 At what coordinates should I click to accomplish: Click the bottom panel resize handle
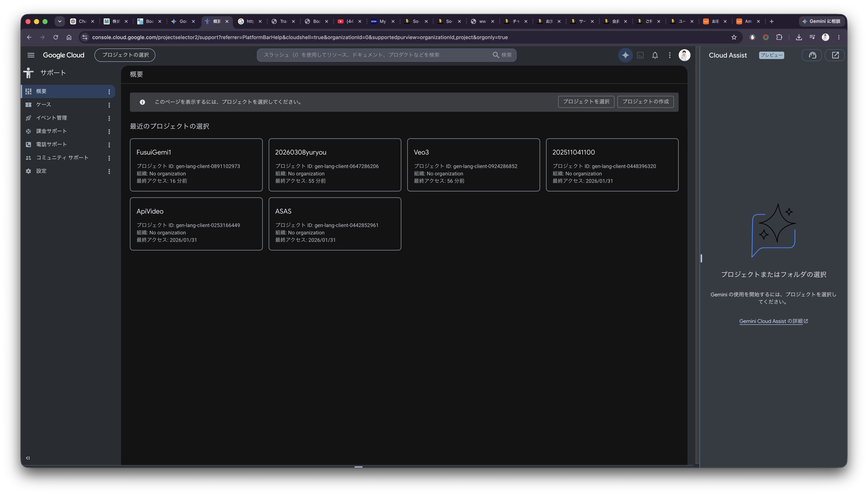coord(358,467)
